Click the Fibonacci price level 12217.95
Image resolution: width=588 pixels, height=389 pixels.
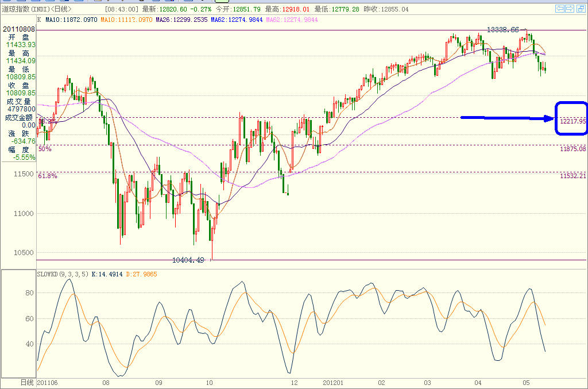click(572, 121)
